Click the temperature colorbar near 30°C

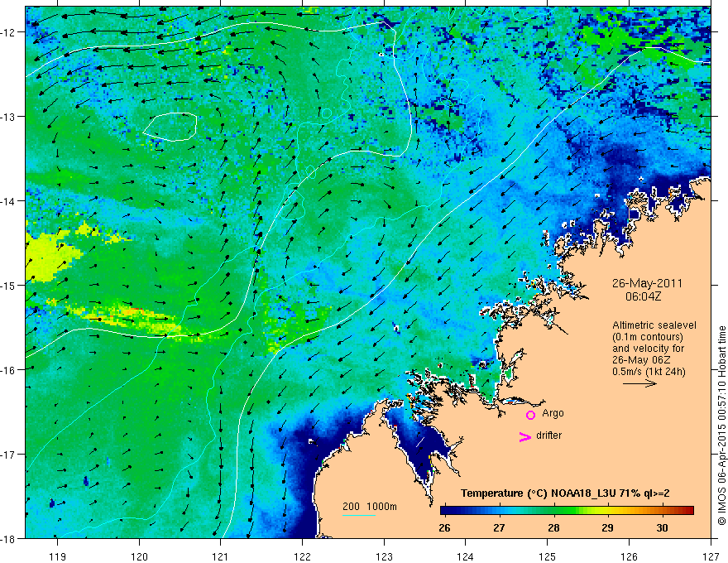point(663,511)
